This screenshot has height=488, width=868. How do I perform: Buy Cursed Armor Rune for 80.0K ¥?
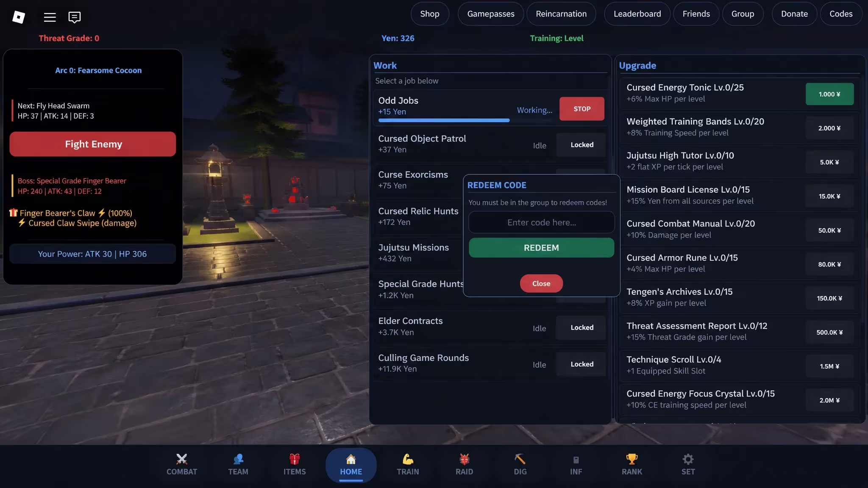[829, 264]
